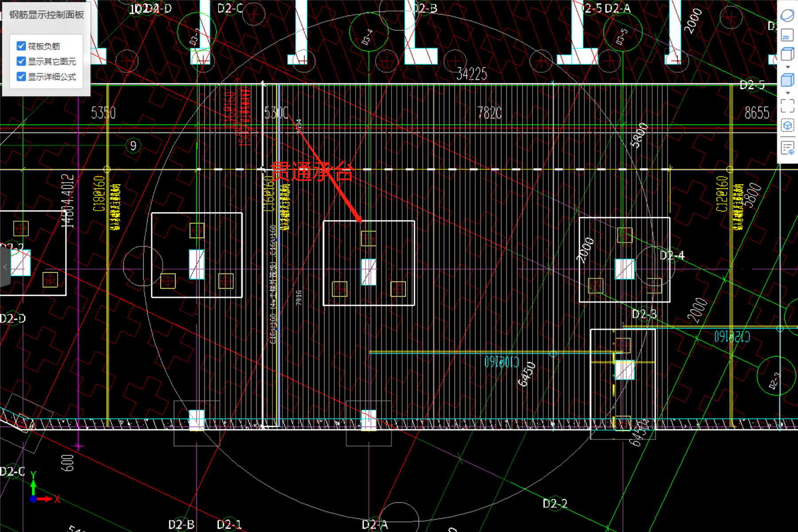
Task: Select the solid shaded cube display icon
Action: point(787,80)
